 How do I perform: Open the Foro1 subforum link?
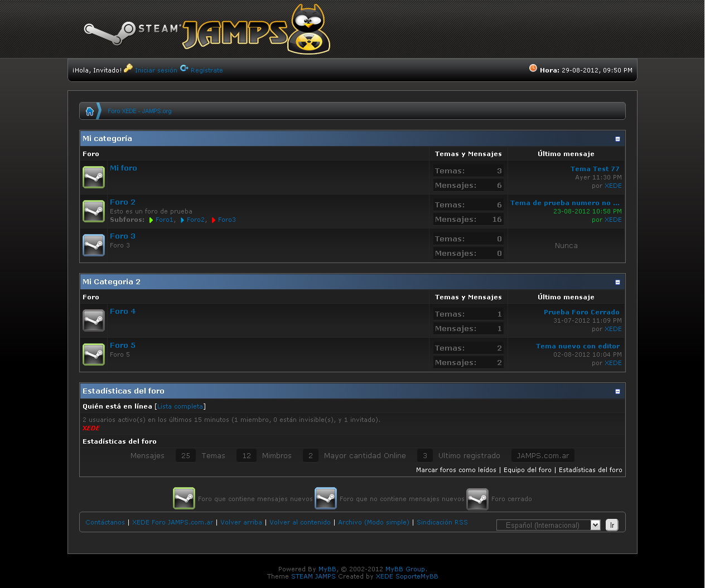pyautogui.click(x=164, y=220)
